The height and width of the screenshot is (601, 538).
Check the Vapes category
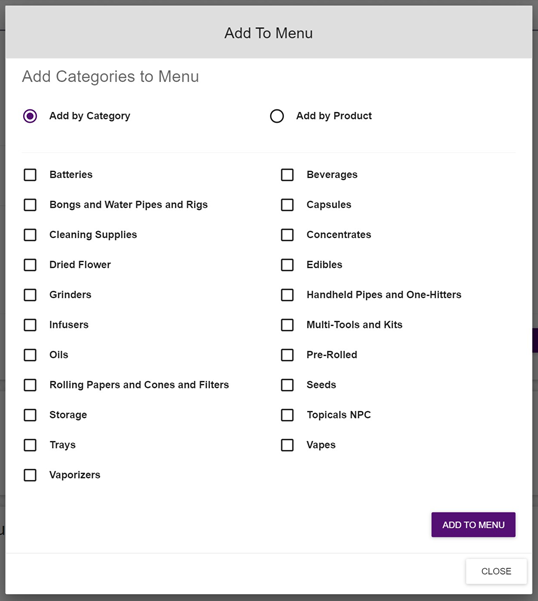(287, 445)
